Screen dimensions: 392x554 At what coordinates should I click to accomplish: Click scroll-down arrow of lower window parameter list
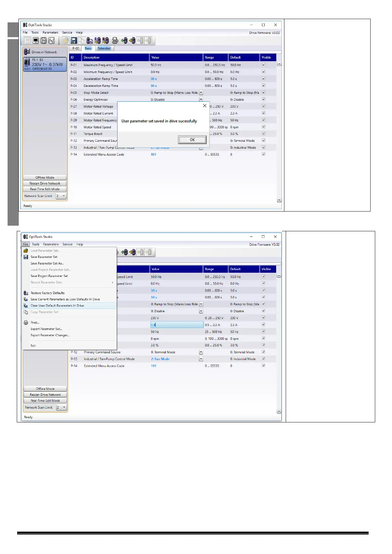point(279,411)
